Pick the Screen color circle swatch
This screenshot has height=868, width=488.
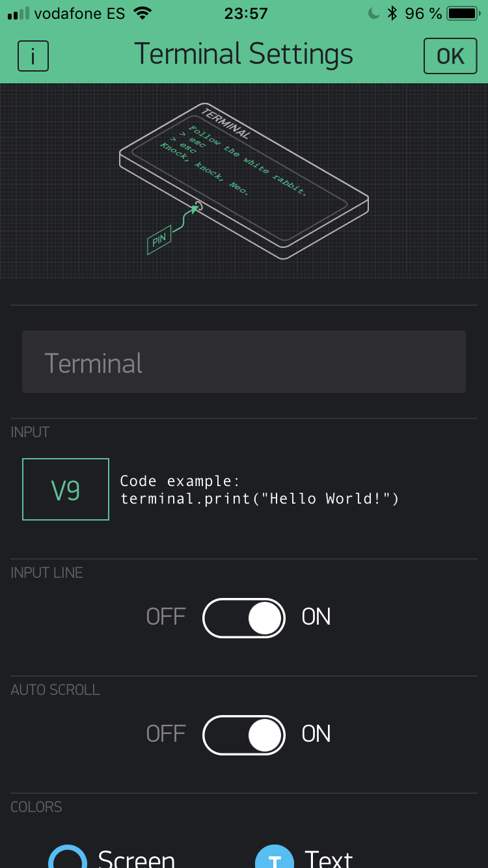(68, 858)
